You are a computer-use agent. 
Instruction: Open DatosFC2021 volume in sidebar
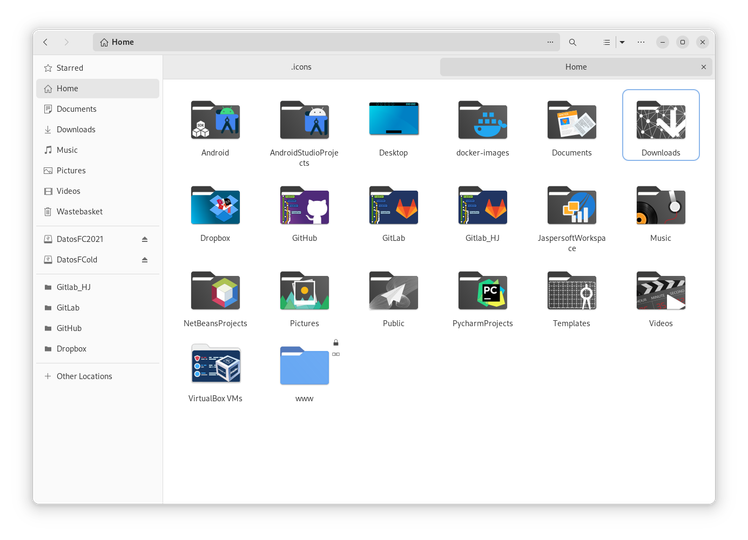(x=98, y=239)
